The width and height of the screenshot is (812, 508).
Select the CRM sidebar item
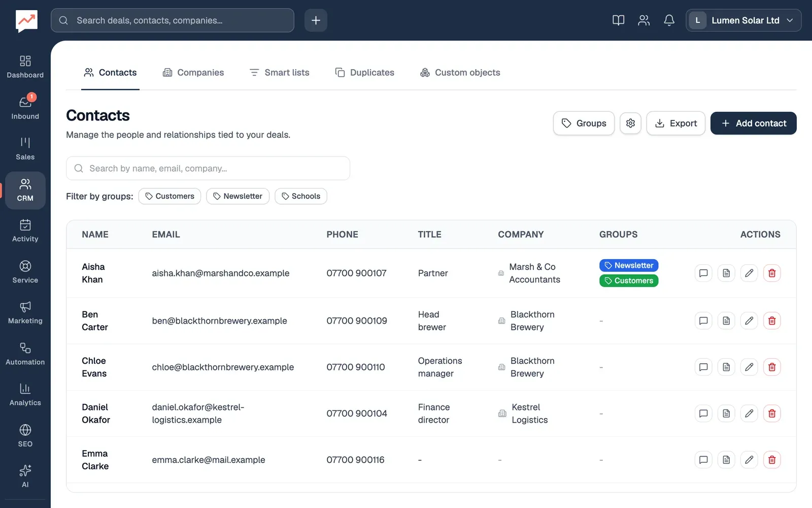click(25, 190)
